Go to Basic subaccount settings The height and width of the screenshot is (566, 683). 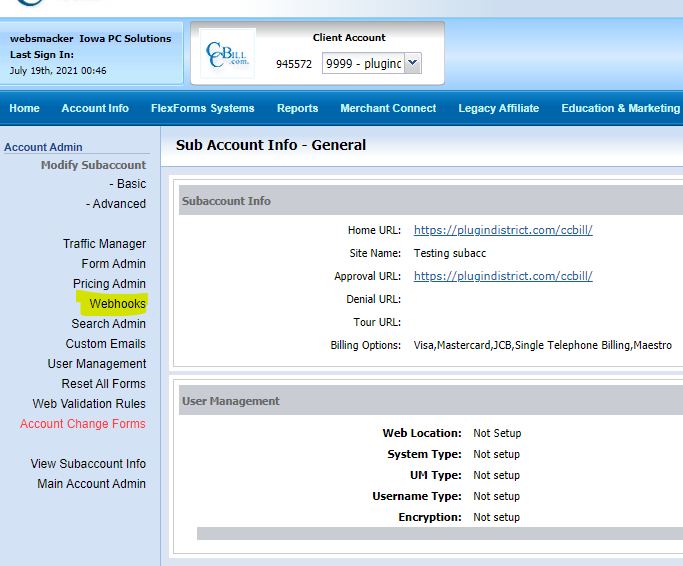(x=128, y=184)
